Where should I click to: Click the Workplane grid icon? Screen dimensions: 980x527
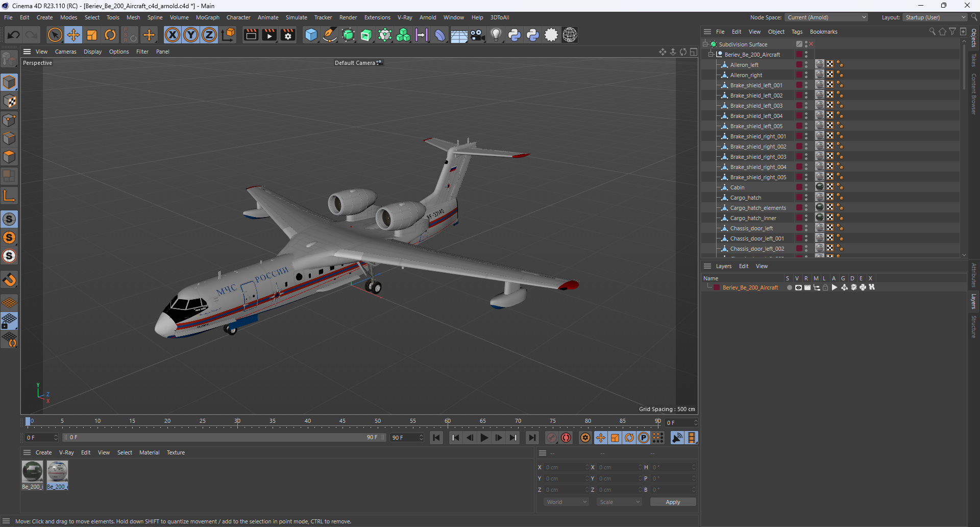click(9, 302)
